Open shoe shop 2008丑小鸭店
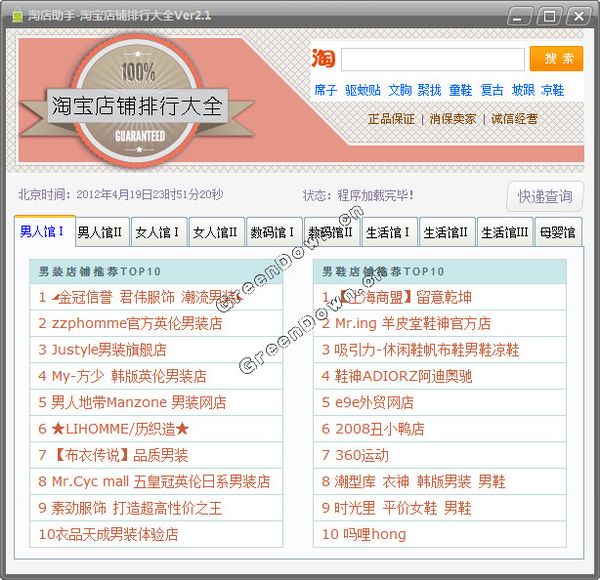This screenshot has height=580, width=600. click(x=440, y=429)
